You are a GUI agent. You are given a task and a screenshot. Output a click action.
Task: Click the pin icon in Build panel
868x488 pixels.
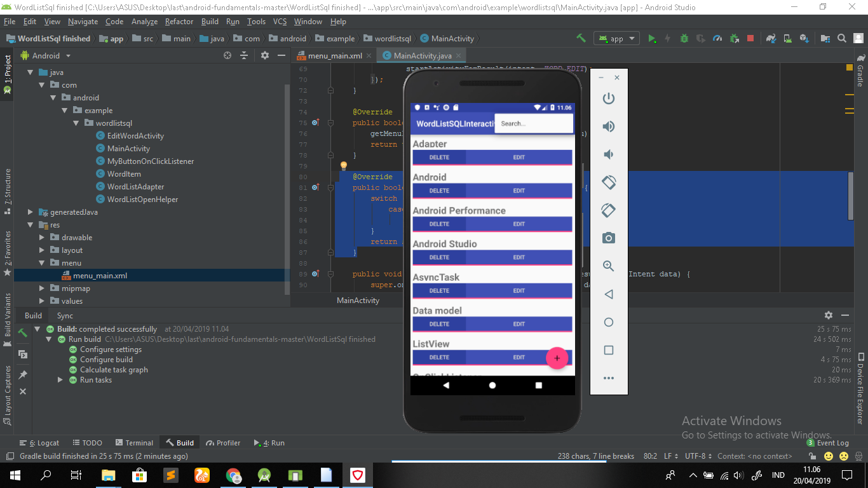coord(23,374)
